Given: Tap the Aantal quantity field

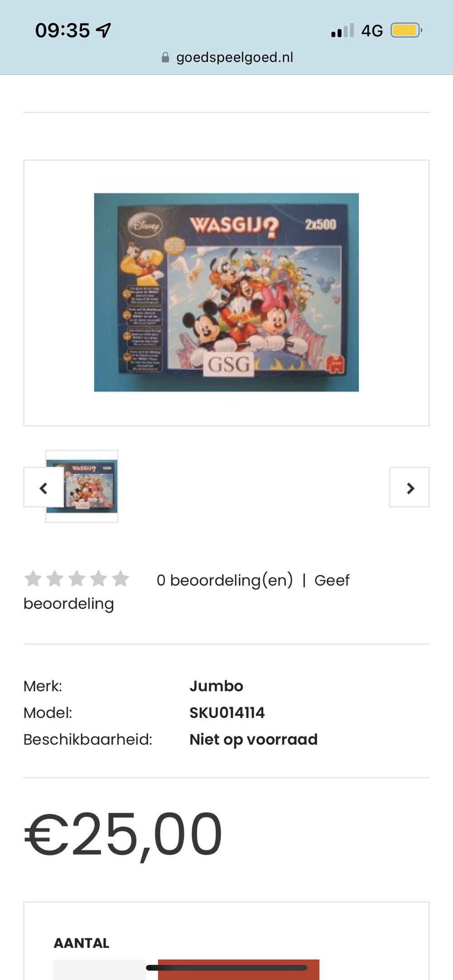Looking at the screenshot, I should 100,969.
